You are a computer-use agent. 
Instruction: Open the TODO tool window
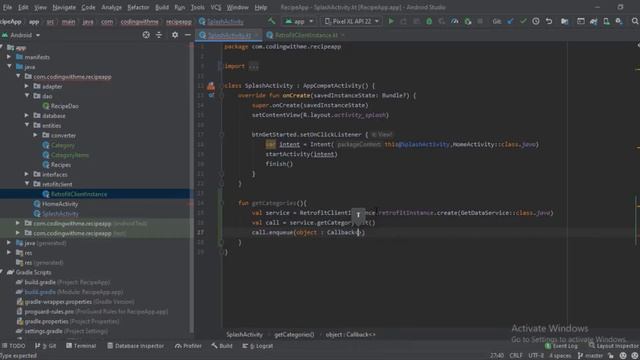[x=13, y=346]
